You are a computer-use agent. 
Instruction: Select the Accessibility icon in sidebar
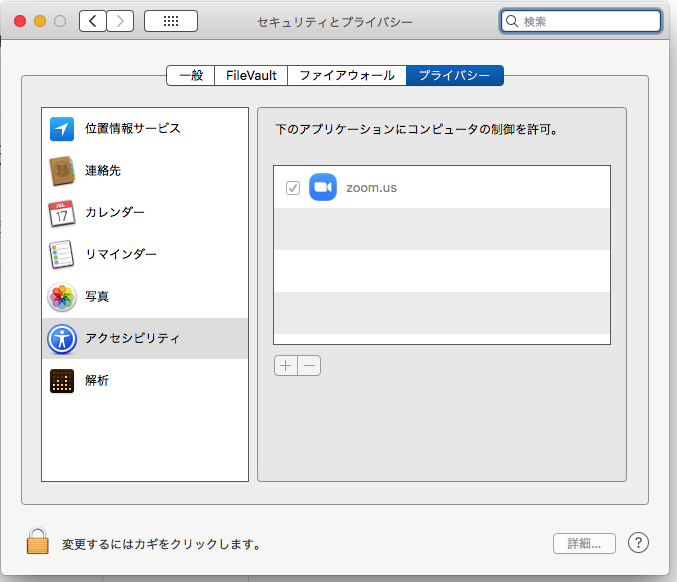(62, 339)
